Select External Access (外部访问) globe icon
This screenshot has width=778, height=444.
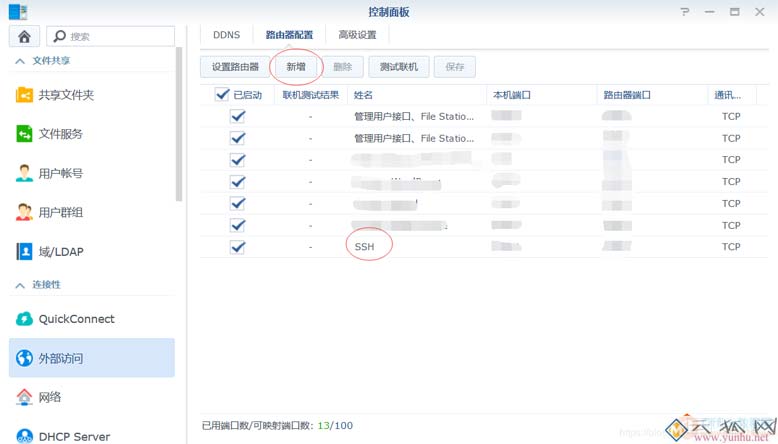point(24,358)
